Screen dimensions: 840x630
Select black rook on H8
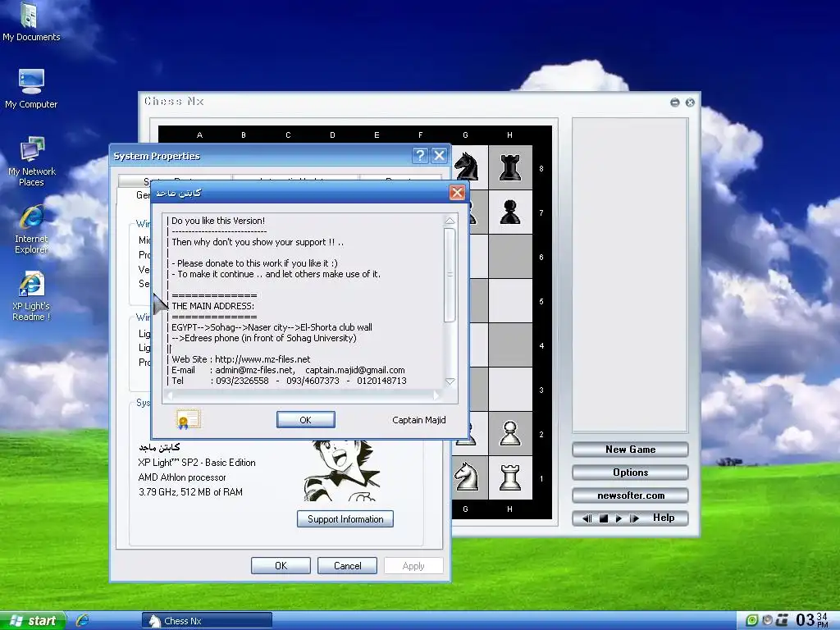(x=510, y=167)
